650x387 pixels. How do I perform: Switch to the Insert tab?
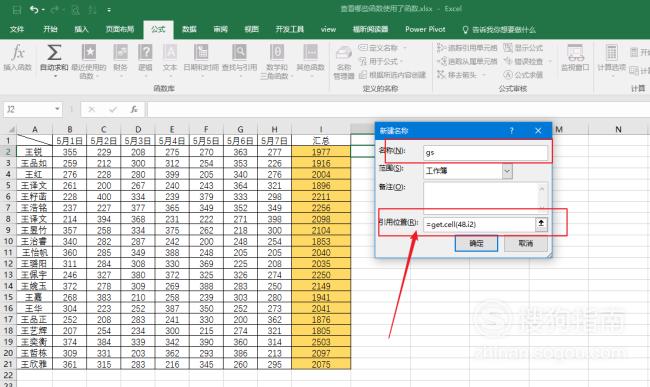coord(81,29)
